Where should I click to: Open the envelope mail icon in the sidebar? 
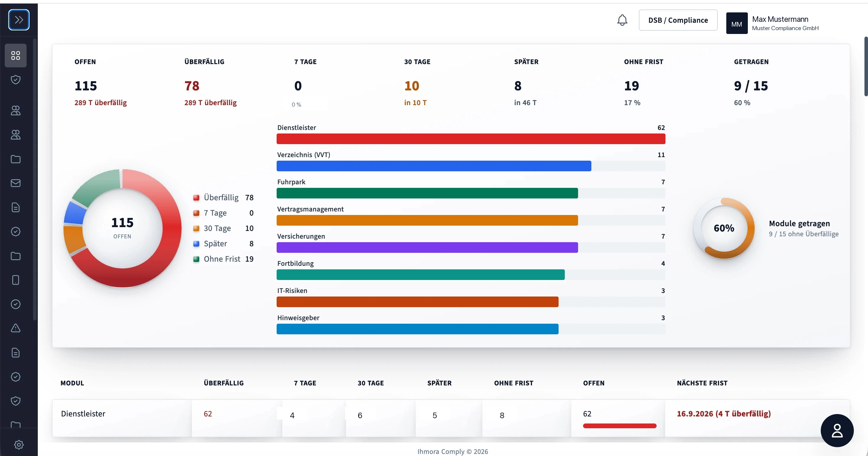pyautogui.click(x=15, y=183)
